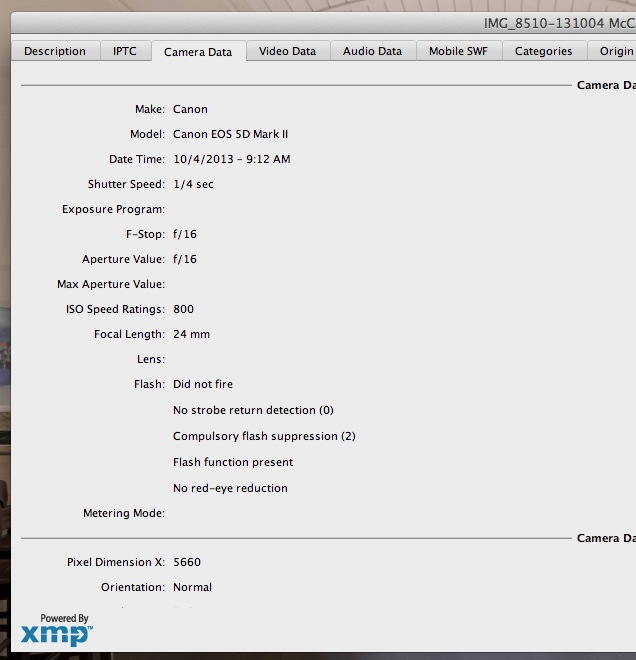Click the Date Time value 10/4/2013 - 9:12 AM

232,159
